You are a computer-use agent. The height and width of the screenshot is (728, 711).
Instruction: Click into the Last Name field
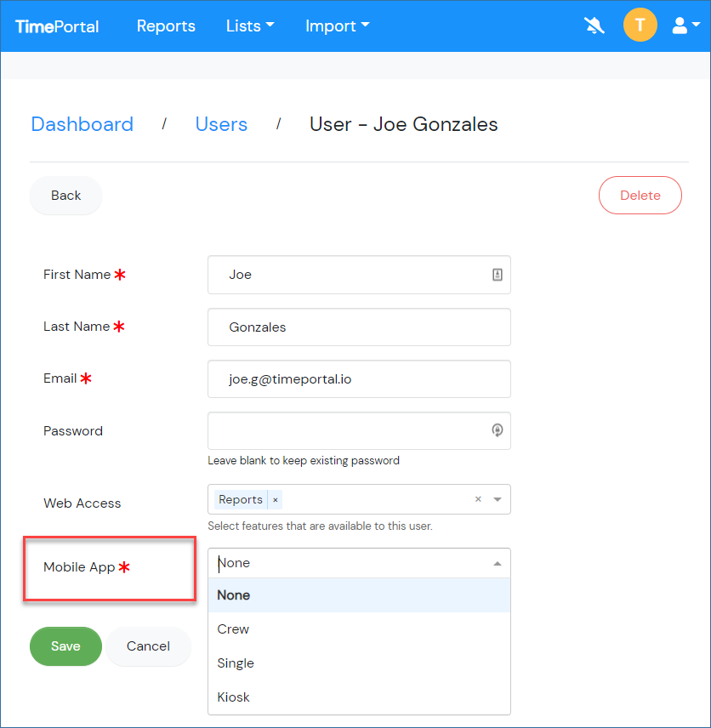[x=359, y=327]
